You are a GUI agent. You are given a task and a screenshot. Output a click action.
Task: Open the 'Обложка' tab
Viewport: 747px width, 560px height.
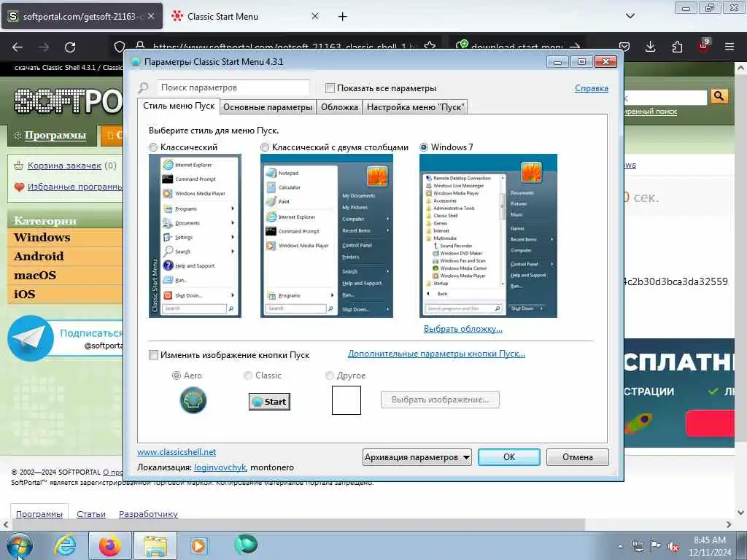tap(339, 107)
